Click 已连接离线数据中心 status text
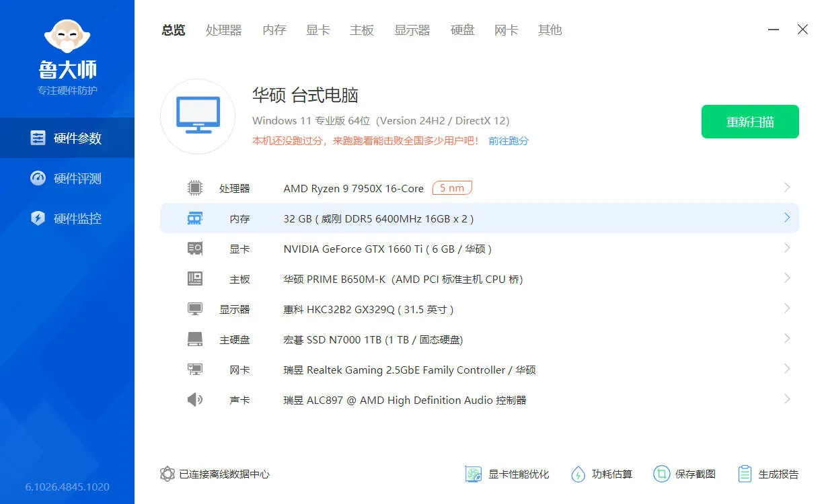The width and height of the screenshot is (824, 504). tap(224, 474)
